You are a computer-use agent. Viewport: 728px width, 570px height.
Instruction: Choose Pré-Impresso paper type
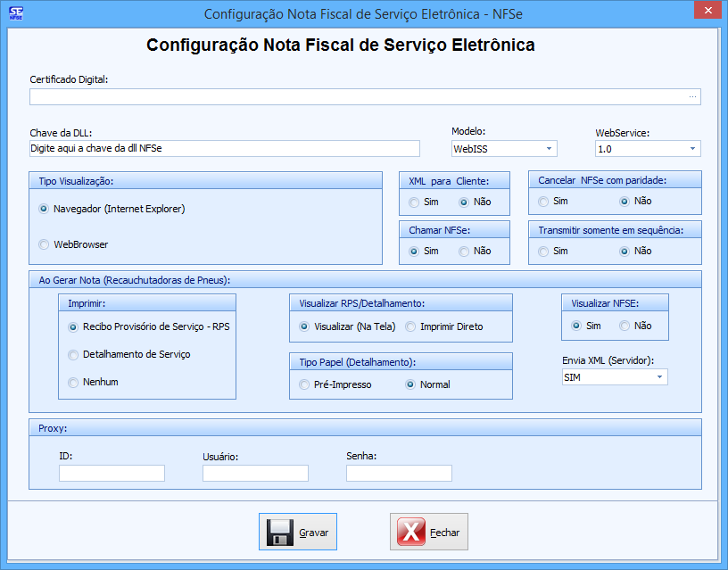305,384
